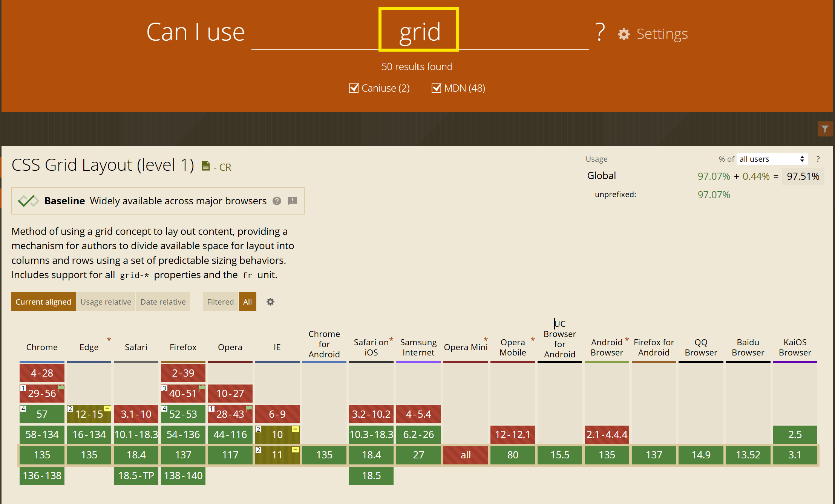Open the table view settings gear

[270, 302]
